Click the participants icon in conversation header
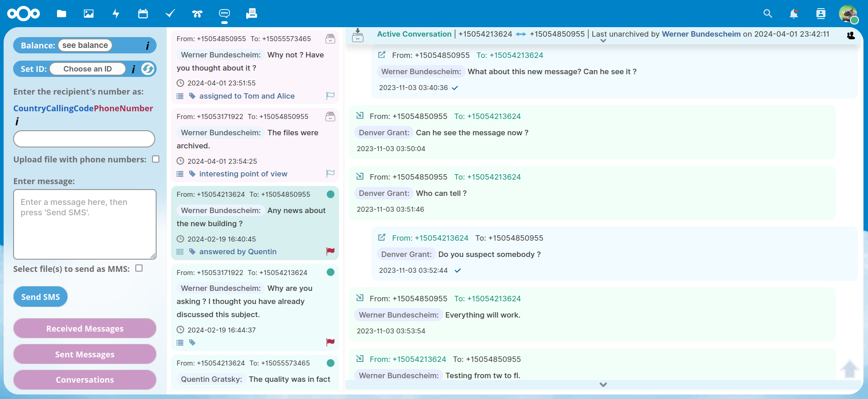Viewport: 868px width, 399px height. 850,35
